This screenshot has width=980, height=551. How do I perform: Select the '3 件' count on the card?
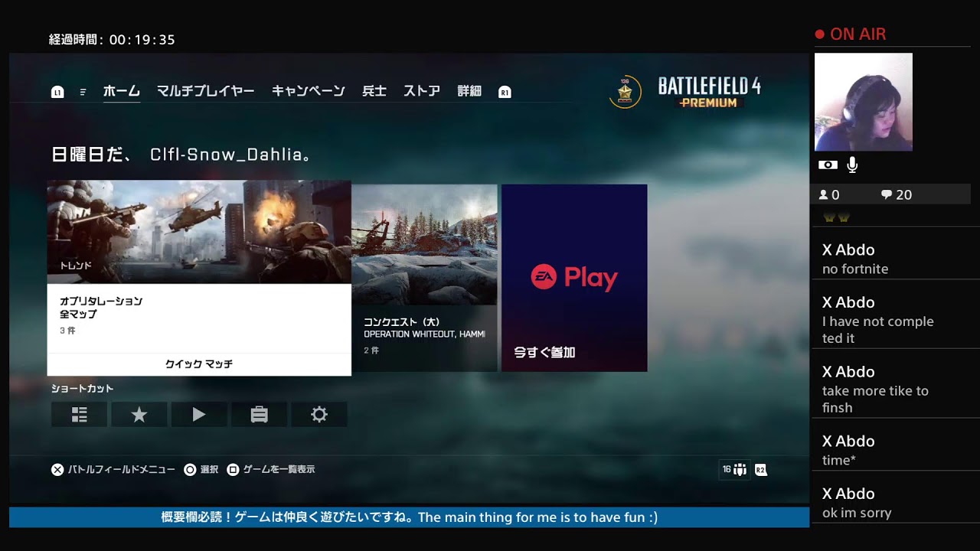point(67,331)
